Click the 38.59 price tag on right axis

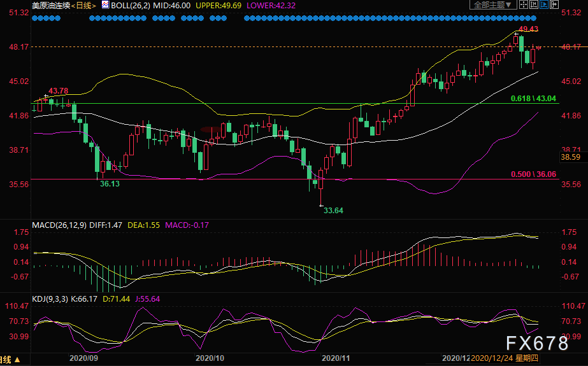pos(570,157)
